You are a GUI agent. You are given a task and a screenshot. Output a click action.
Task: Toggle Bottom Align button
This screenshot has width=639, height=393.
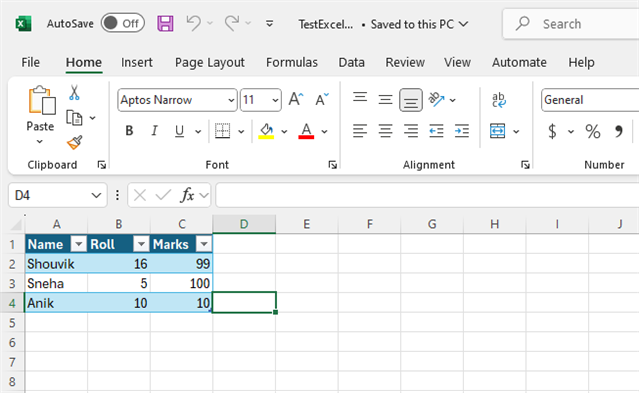point(410,100)
